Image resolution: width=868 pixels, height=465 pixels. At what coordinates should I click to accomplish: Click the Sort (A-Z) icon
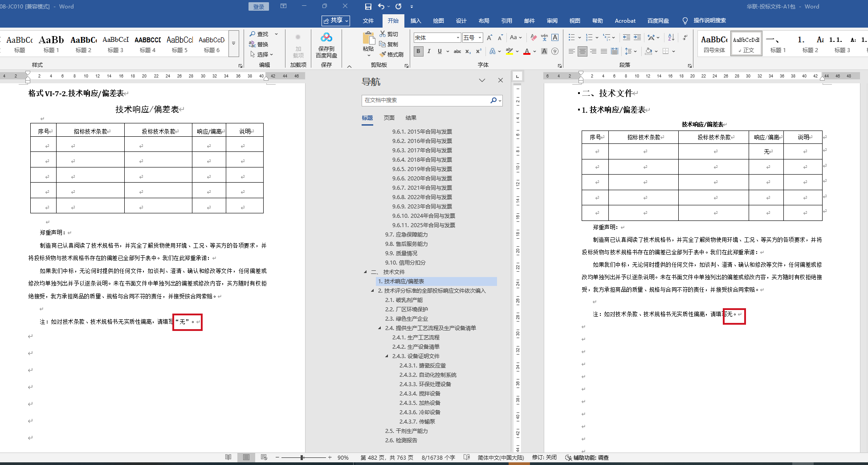pyautogui.click(x=671, y=37)
